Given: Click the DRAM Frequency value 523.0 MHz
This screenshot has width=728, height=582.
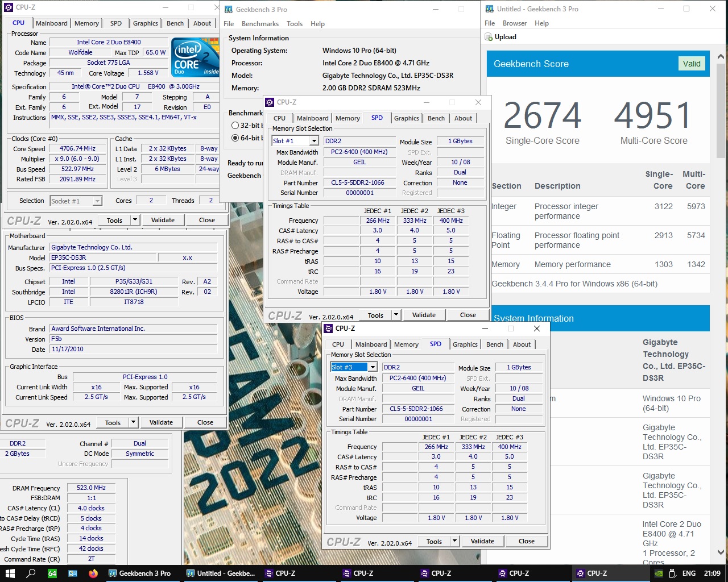Looking at the screenshot, I should click(91, 488).
